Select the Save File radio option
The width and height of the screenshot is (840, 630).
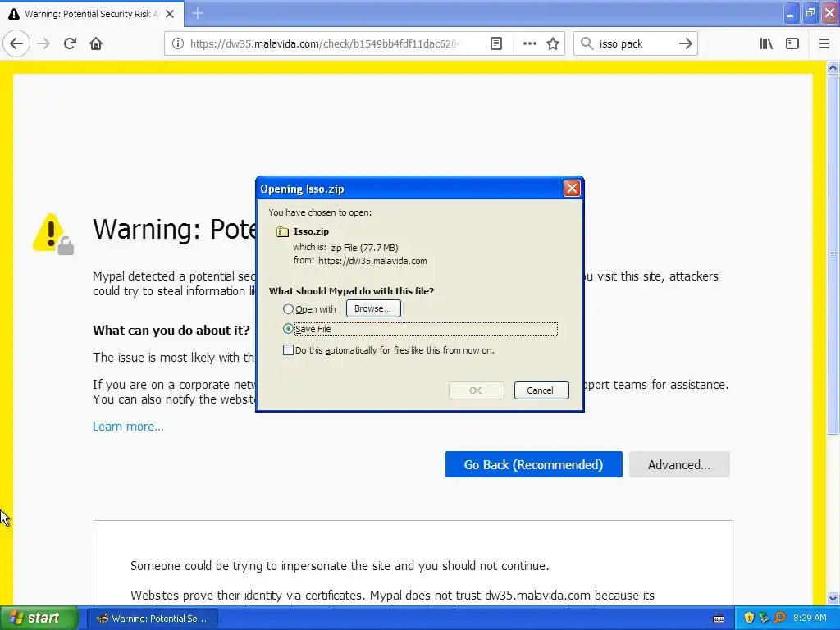coord(288,328)
